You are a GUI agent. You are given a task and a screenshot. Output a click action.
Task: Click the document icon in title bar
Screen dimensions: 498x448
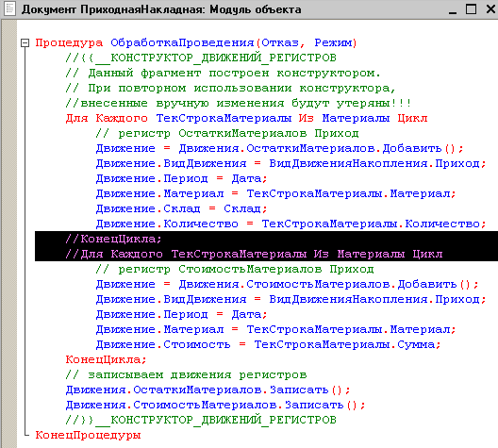9,8
